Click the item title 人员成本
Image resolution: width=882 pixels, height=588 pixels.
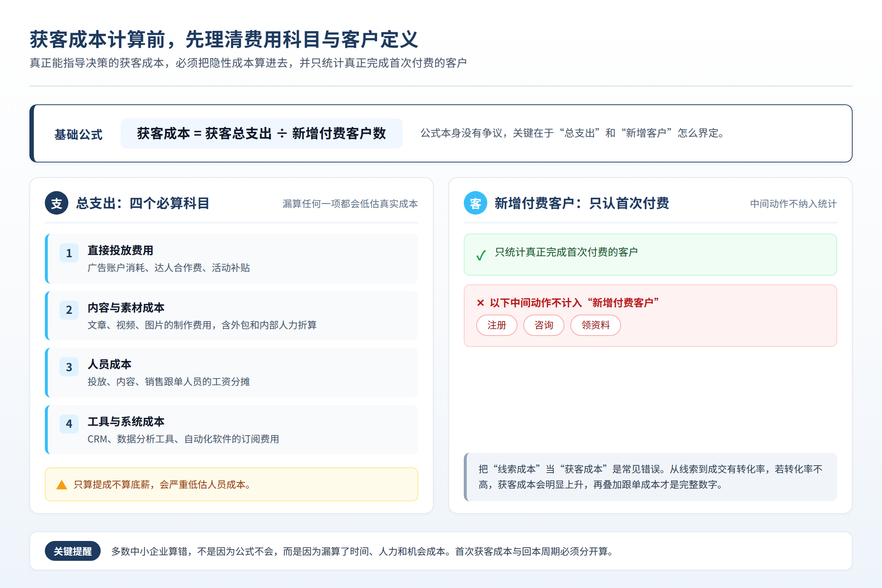(110, 364)
